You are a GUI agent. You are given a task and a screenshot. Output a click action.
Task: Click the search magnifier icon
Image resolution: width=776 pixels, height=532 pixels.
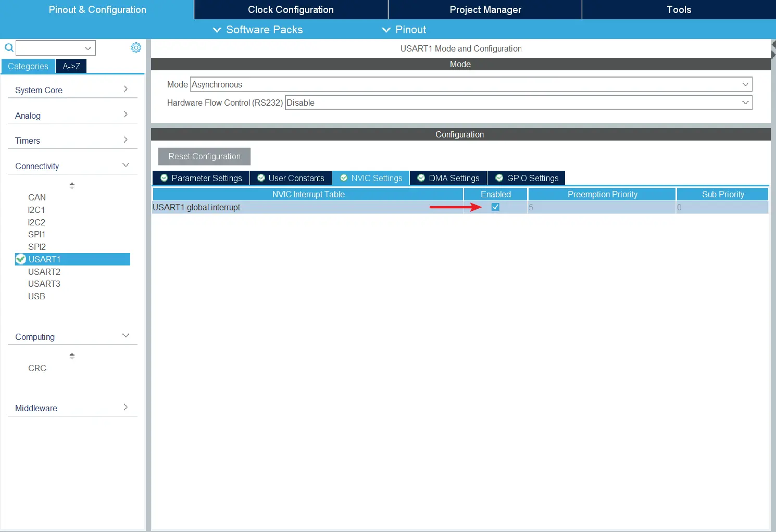tap(9, 48)
